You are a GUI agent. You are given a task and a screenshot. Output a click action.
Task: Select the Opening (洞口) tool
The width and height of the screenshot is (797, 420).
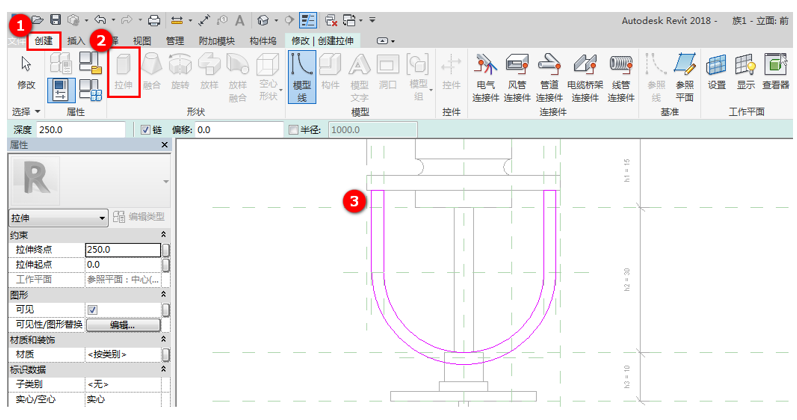pos(388,72)
